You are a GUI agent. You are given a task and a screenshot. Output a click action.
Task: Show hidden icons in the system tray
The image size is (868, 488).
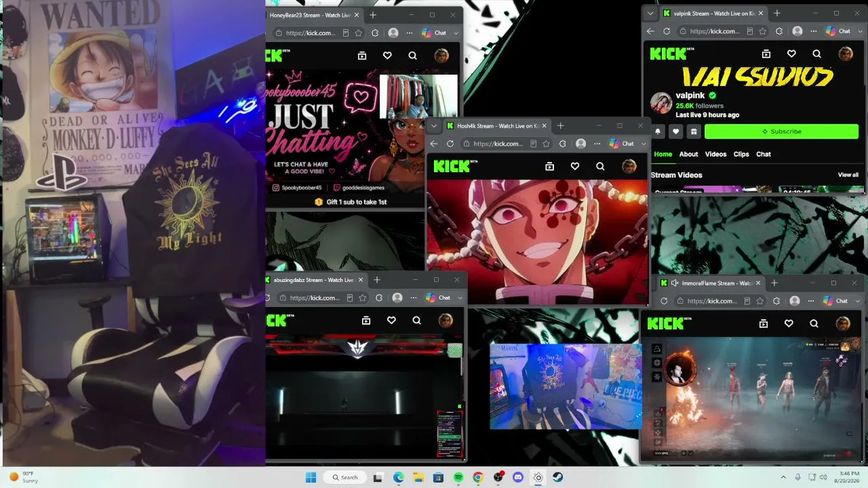coord(783,477)
